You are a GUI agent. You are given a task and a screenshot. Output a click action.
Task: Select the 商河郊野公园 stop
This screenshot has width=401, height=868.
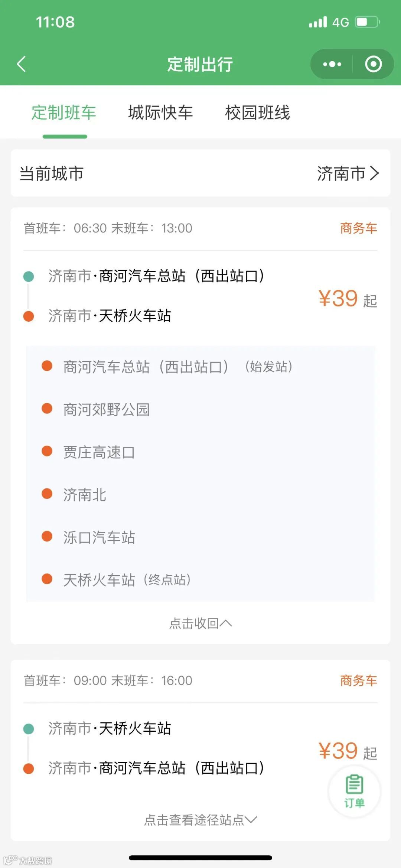pyautogui.click(x=107, y=410)
